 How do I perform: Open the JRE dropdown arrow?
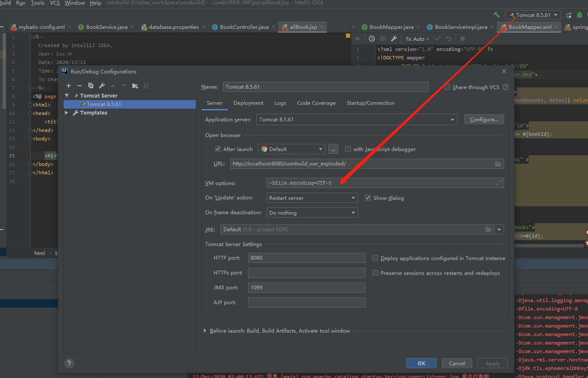coord(499,230)
